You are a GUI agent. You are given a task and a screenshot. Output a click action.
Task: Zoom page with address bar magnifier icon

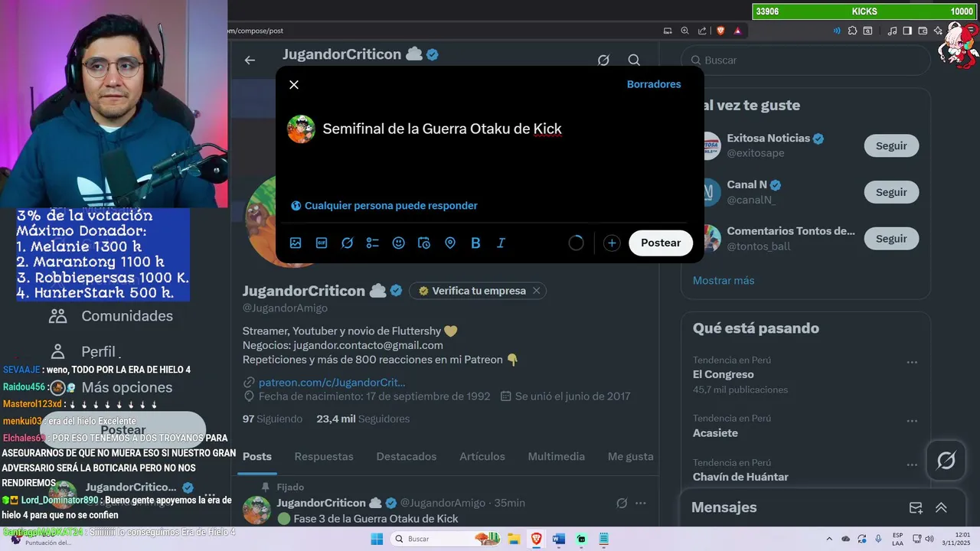point(685,31)
